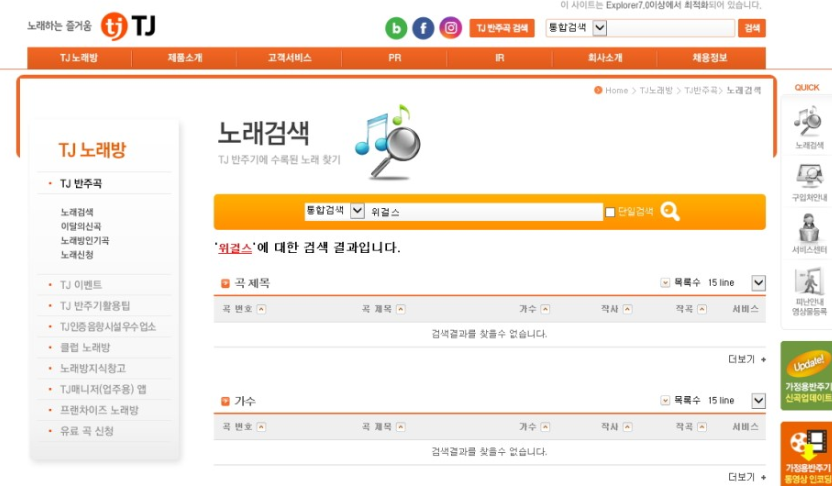Sort 가수 table by 작곡 arrow
Viewport: 832px width, 486px height.
pyautogui.click(x=702, y=427)
